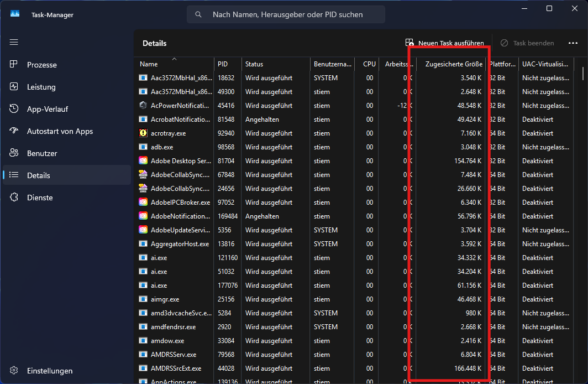The height and width of the screenshot is (384, 588).
Task: Click Neuen Task ausführen button
Action: [x=444, y=43]
